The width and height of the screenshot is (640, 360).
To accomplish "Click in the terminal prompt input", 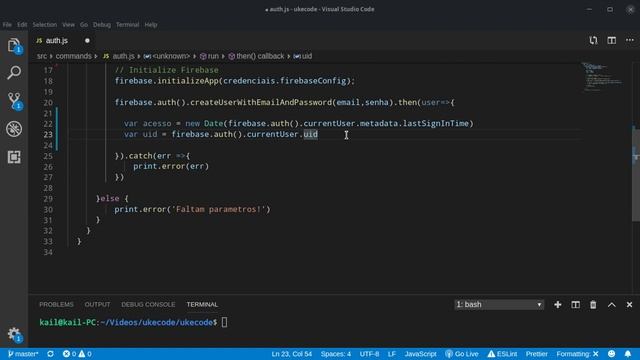I will tap(224, 322).
